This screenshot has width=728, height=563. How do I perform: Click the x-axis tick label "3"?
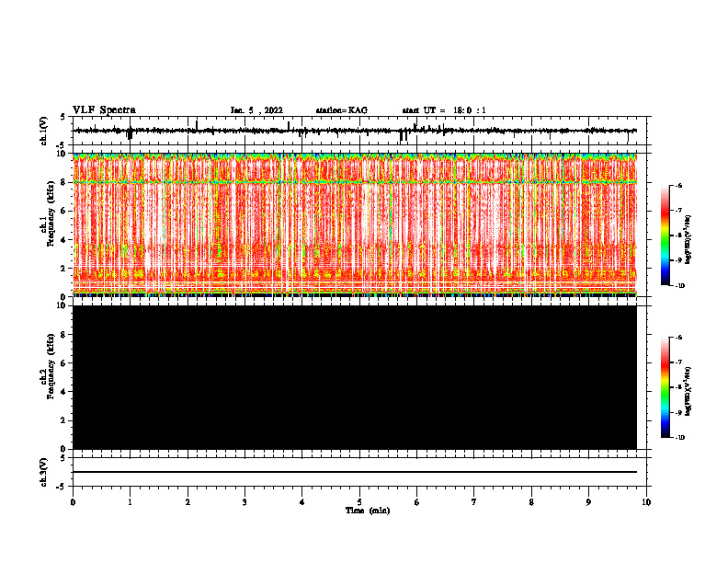(x=245, y=502)
